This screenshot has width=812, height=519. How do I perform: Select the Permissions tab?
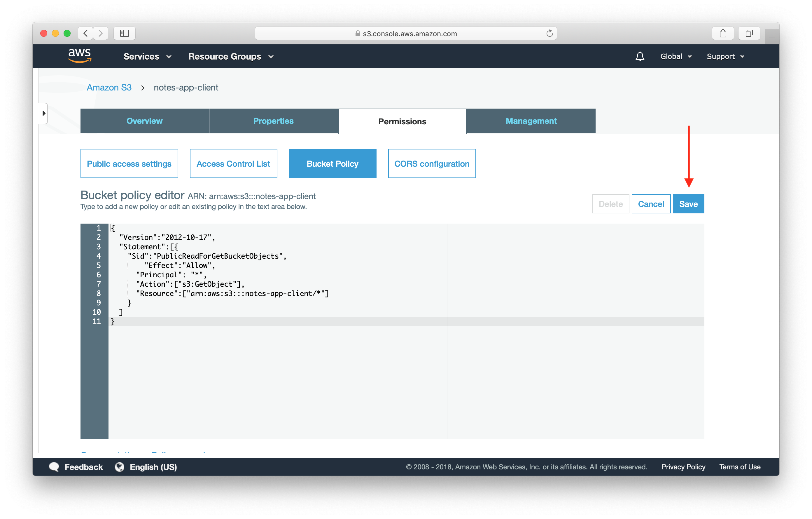click(402, 121)
